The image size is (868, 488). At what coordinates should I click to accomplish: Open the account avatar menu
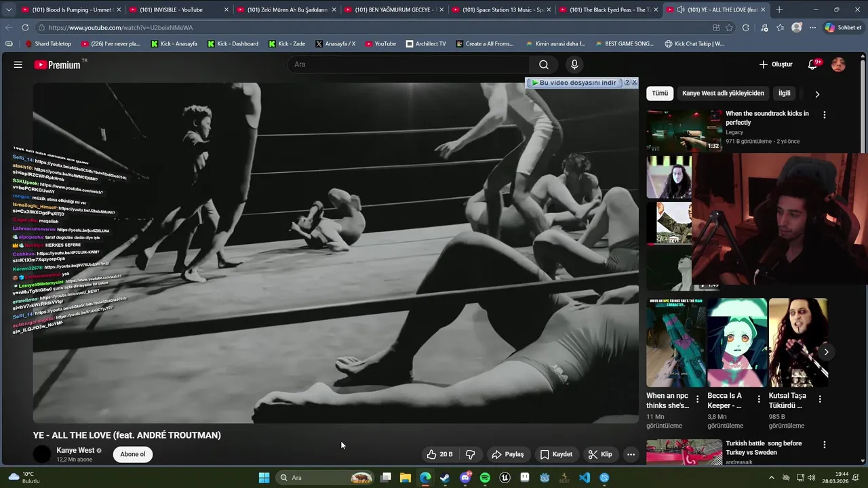tap(838, 64)
